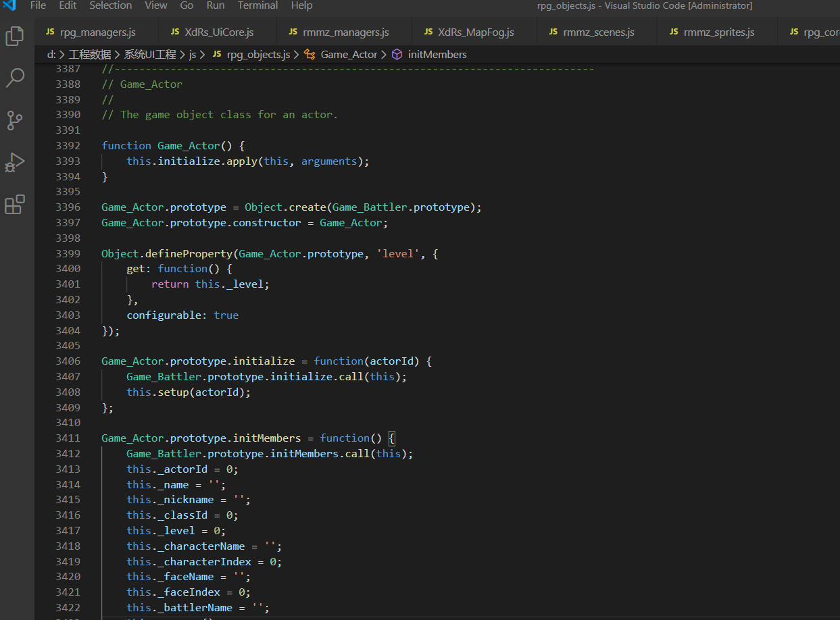Click the word 'arguments' on line 3393
Image resolution: width=840 pixels, height=620 pixels.
(x=329, y=161)
